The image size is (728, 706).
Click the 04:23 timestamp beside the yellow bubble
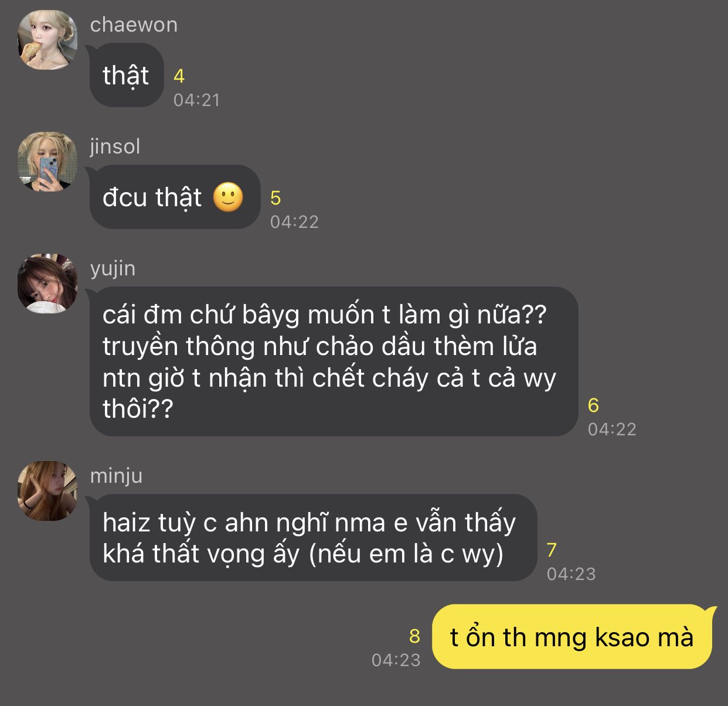pyautogui.click(x=396, y=660)
